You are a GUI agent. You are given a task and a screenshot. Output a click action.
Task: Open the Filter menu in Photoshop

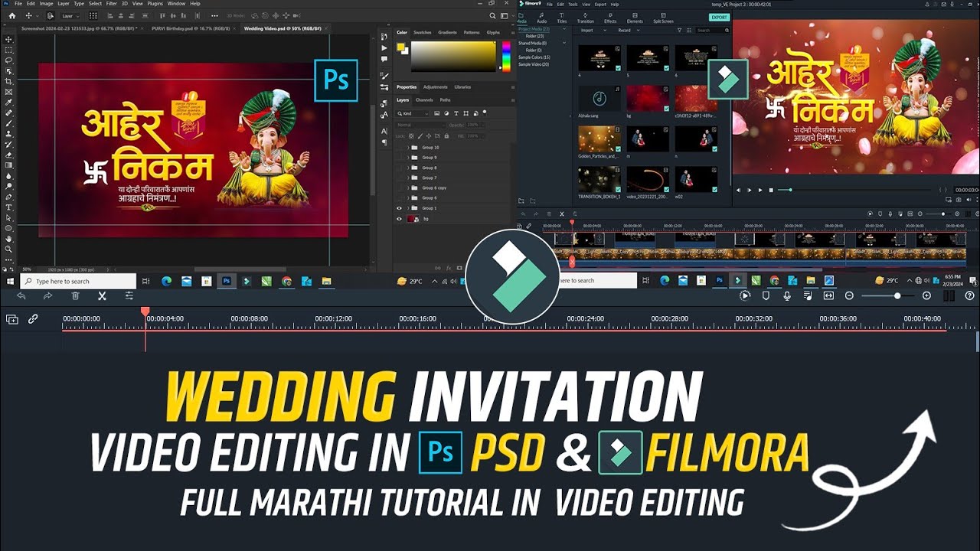(x=112, y=4)
